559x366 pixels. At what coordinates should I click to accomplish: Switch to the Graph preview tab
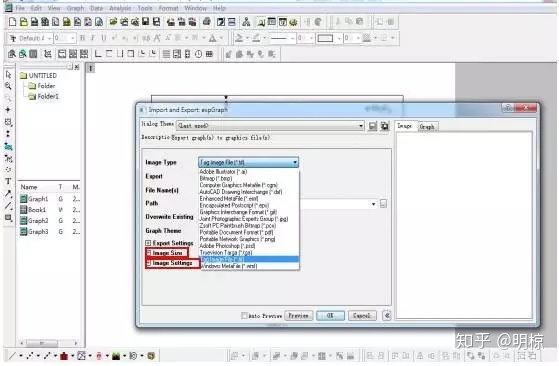coord(427,127)
